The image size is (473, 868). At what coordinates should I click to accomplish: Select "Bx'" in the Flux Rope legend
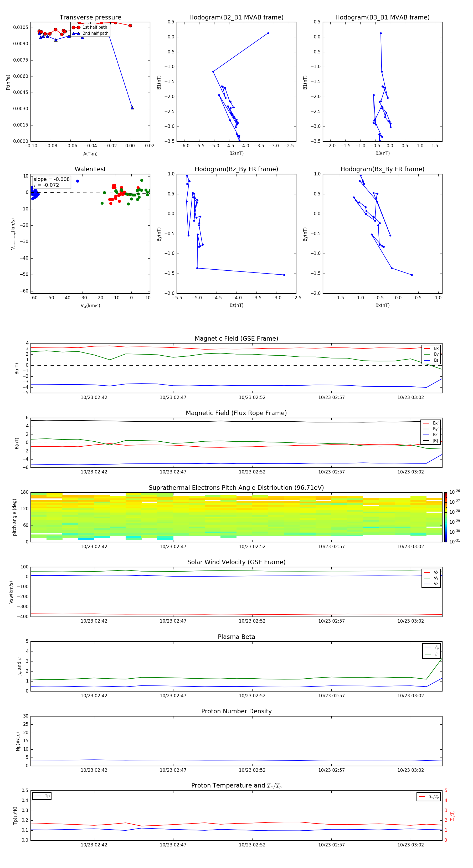point(431,423)
